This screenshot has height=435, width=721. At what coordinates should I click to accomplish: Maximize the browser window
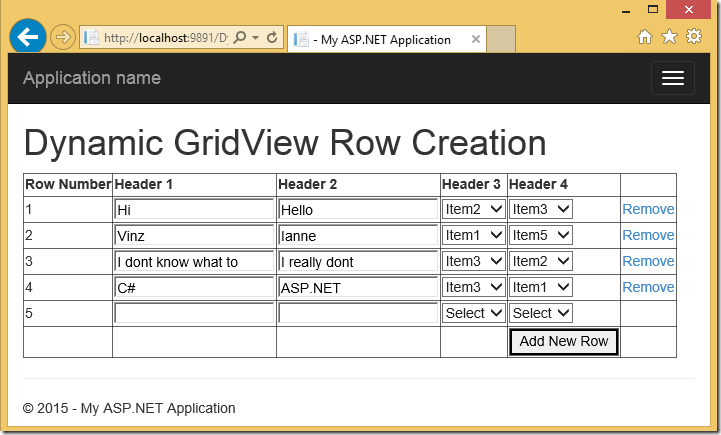[652, 10]
